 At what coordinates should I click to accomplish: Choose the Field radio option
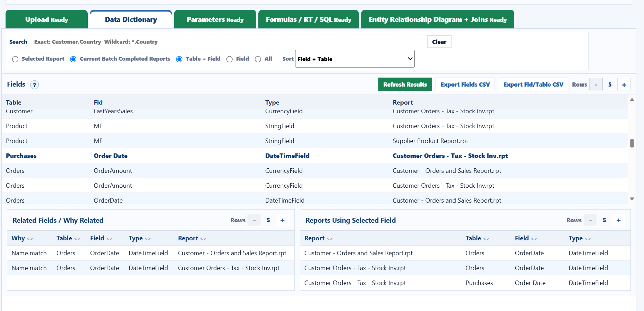[230, 59]
